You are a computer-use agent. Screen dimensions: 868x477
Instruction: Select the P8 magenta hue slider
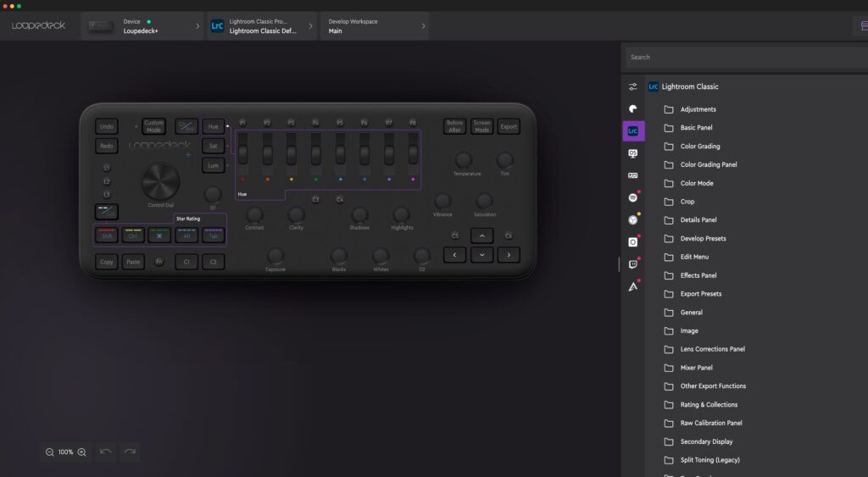tap(413, 156)
